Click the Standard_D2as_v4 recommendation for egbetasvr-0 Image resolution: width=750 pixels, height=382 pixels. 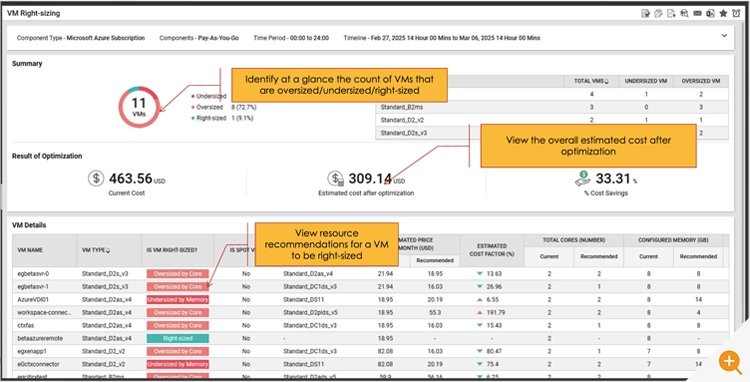click(x=308, y=274)
